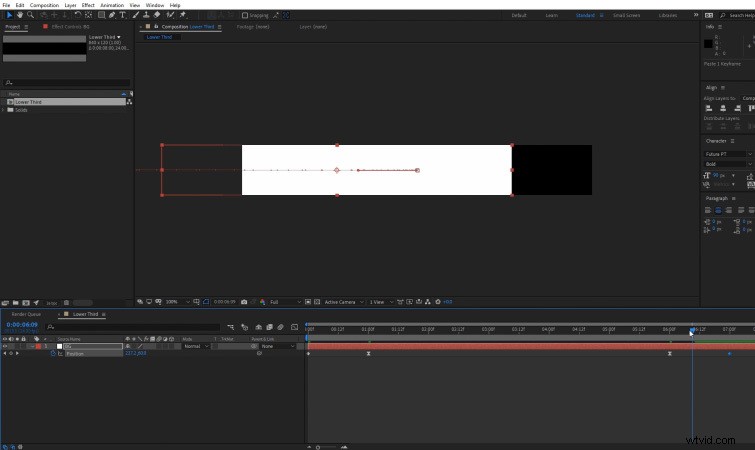Expand the Solids folder

tap(4, 110)
